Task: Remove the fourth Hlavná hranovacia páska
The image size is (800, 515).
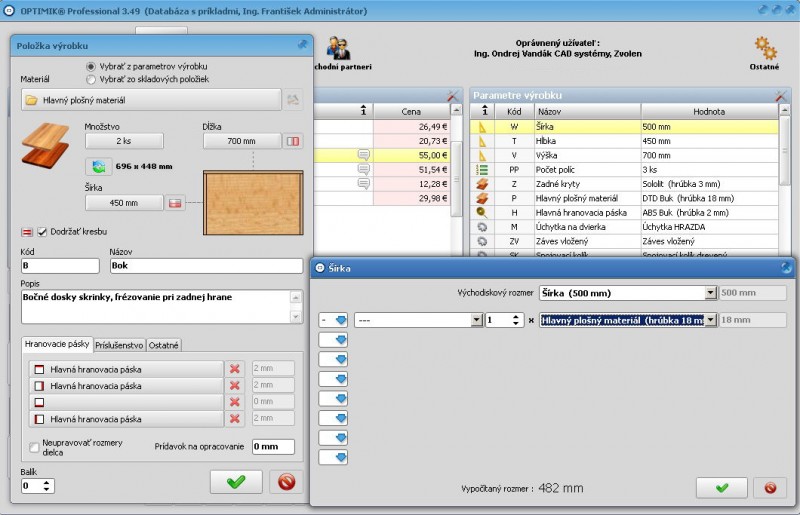Action: point(235,419)
